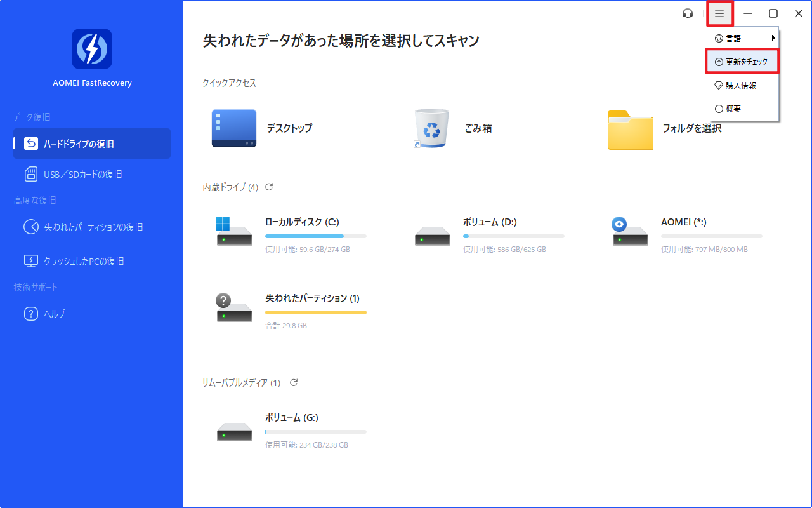Go to 失われたパーティションの復旧
Image resolution: width=812 pixels, height=508 pixels.
pyautogui.click(x=92, y=227)
